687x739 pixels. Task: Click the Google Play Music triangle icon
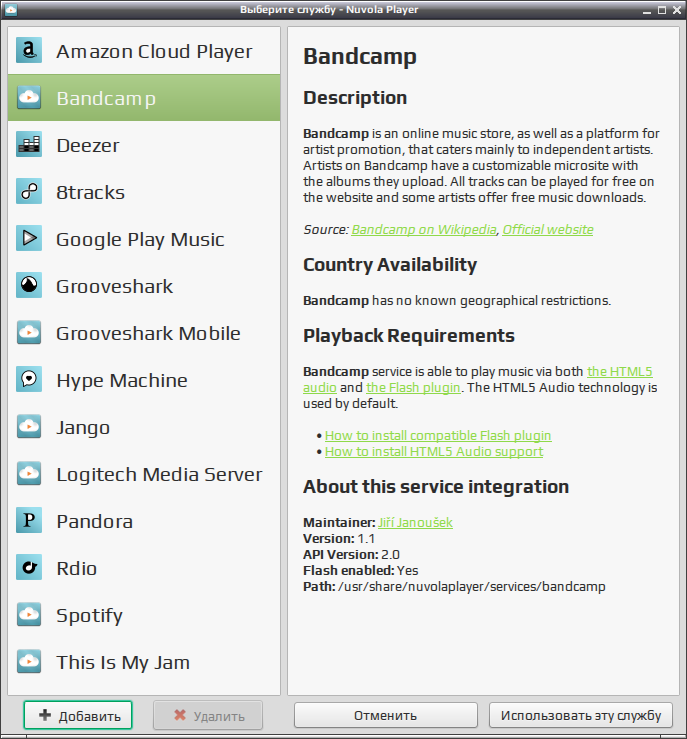click(29, 238)
